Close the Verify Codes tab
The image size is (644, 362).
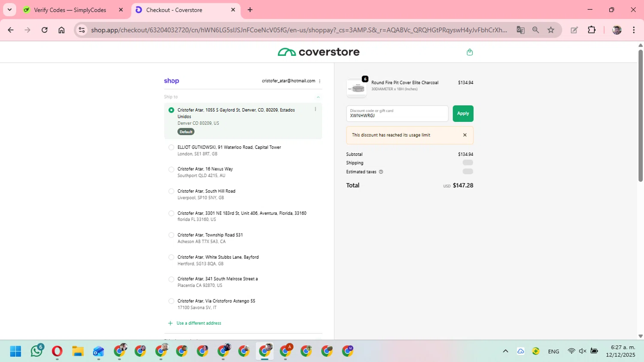[121, 9]
